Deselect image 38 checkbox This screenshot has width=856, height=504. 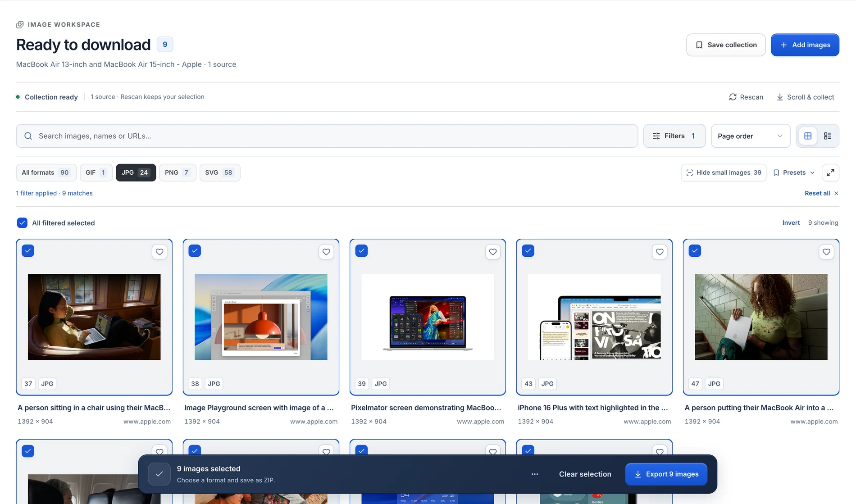195,251
